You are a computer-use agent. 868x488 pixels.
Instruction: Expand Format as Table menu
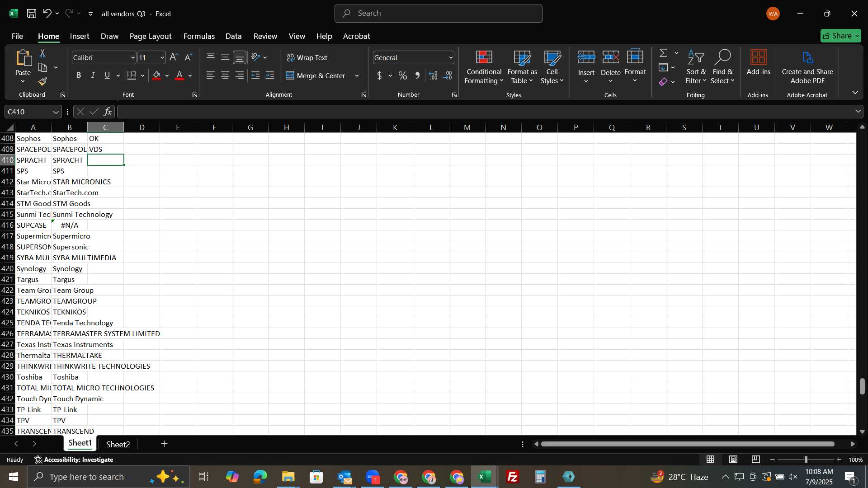click(x=522, y=67)
